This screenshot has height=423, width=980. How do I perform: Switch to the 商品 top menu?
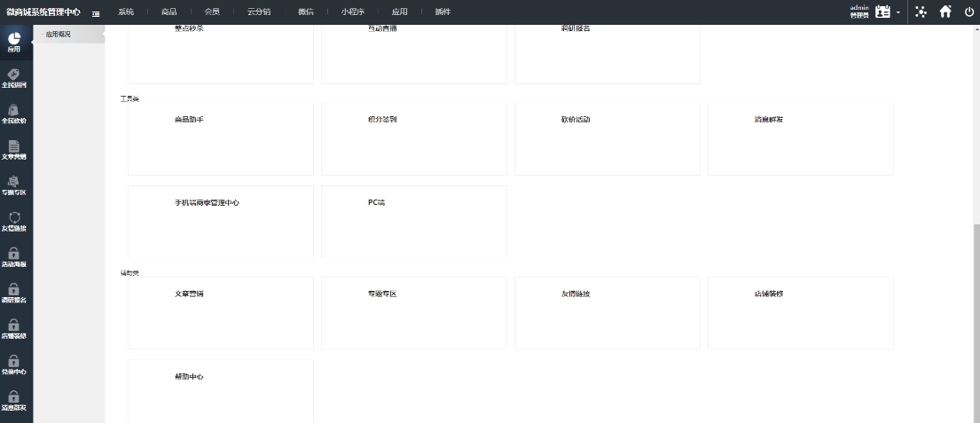click(x=169, y=12)
